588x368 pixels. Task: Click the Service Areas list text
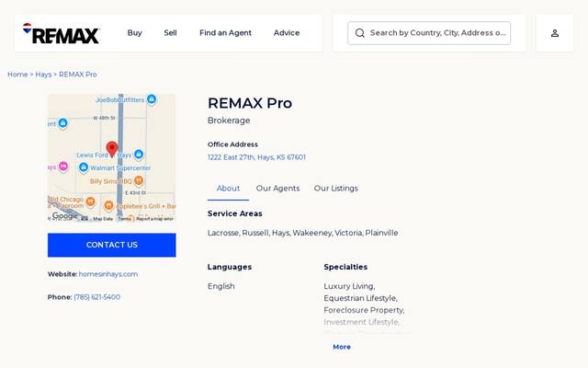click(x=302, y=233)
